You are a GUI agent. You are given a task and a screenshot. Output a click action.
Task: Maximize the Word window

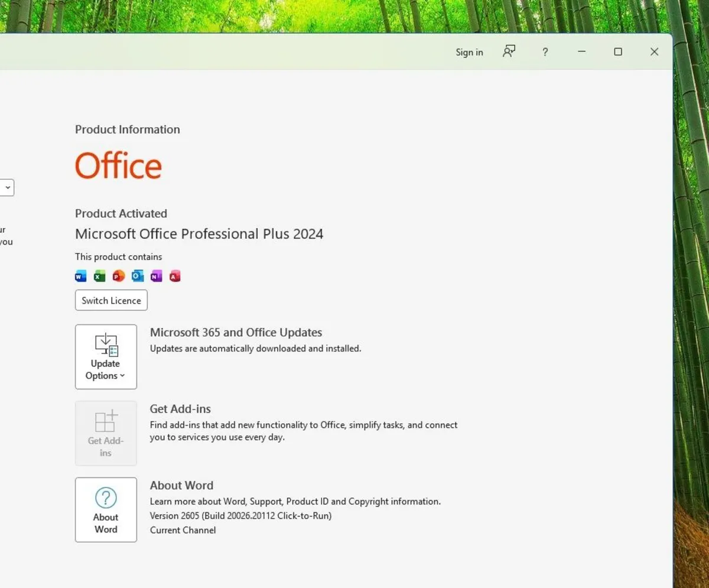coord(618,52)
